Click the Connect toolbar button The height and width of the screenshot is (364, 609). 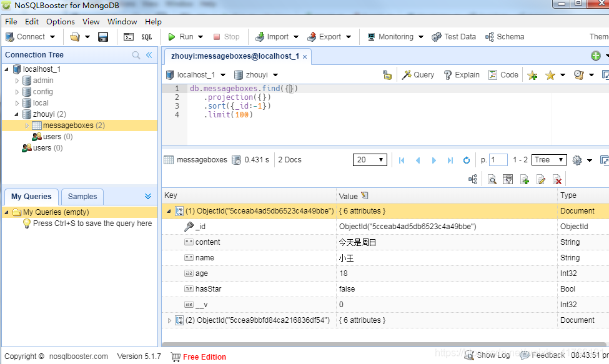(25, 37)
